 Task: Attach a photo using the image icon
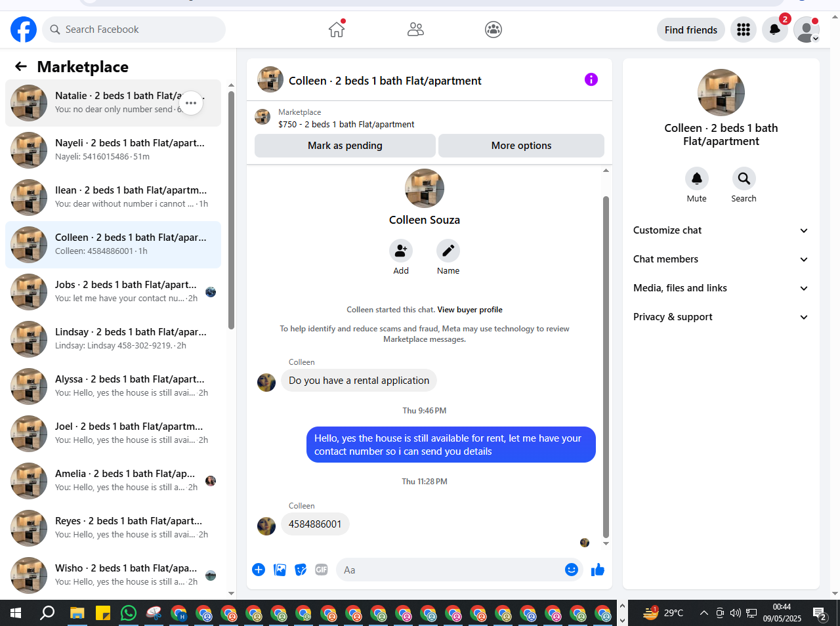click(280, 570)
